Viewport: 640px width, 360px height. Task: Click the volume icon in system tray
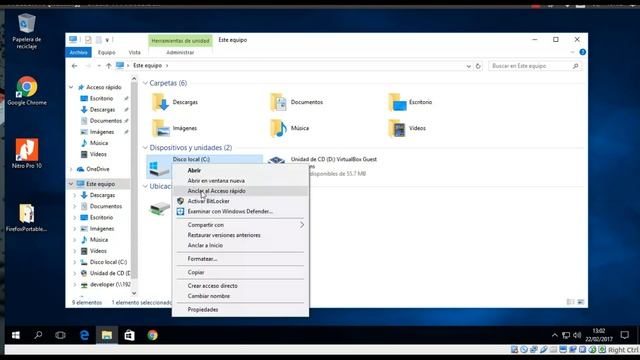click(577, 335)
